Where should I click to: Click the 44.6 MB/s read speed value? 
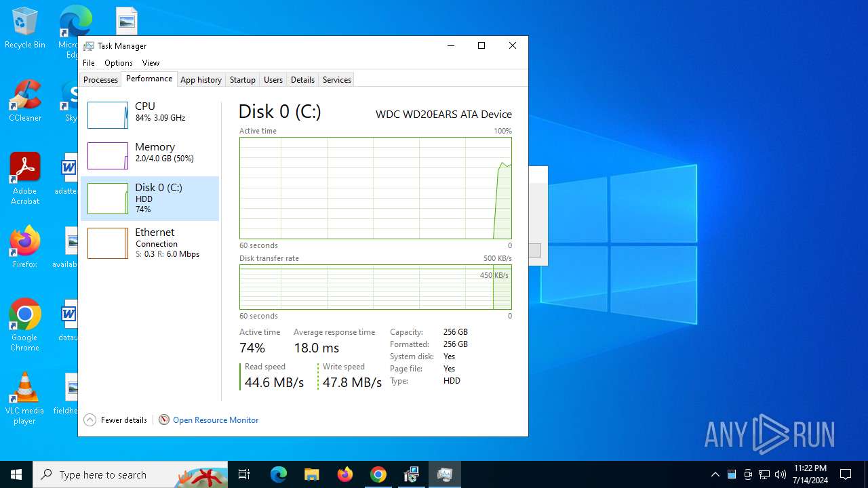tap(274, 382)
